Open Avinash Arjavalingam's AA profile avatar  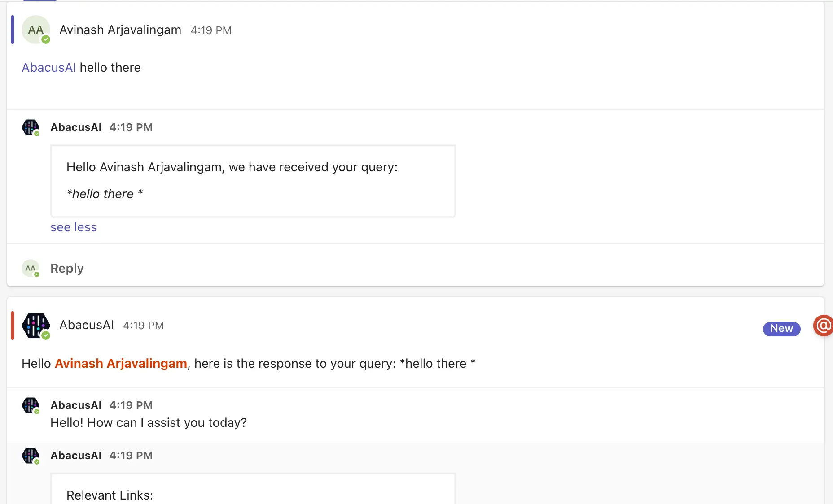(x=35, y=30)
